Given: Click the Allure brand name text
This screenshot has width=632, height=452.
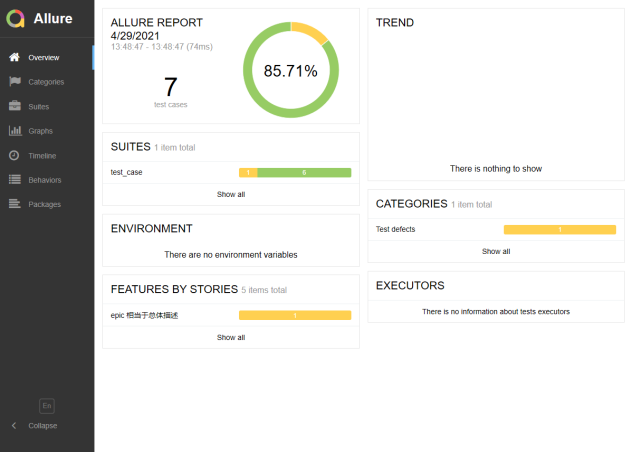Looking at the screenshot, I should point(53,19).
